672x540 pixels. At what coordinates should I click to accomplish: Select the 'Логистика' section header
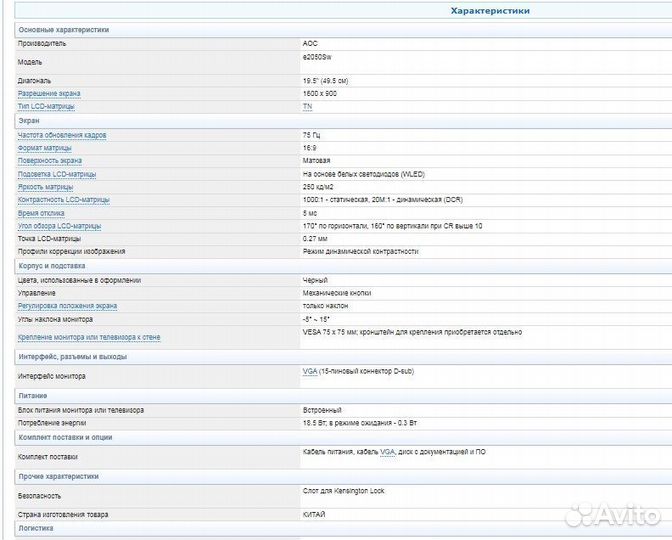[36, 528]
